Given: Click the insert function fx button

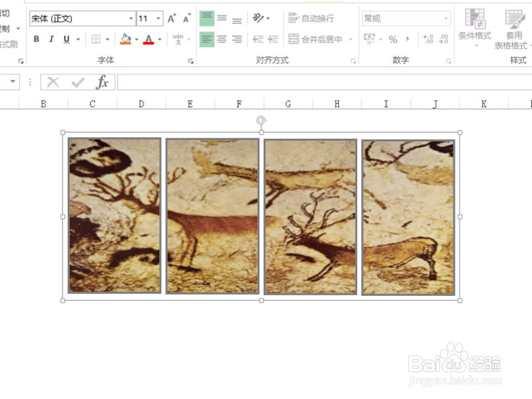Looking at the screenshot, I should (102, 82).
